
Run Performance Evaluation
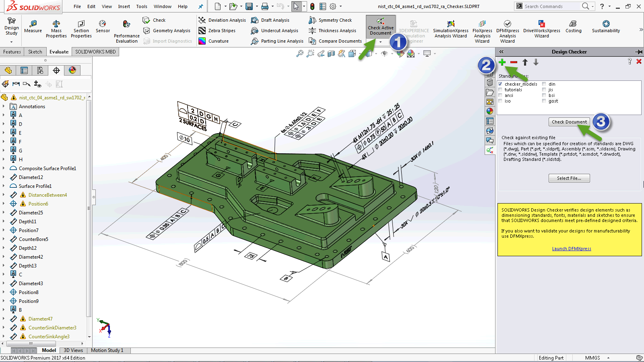(127, 31)
